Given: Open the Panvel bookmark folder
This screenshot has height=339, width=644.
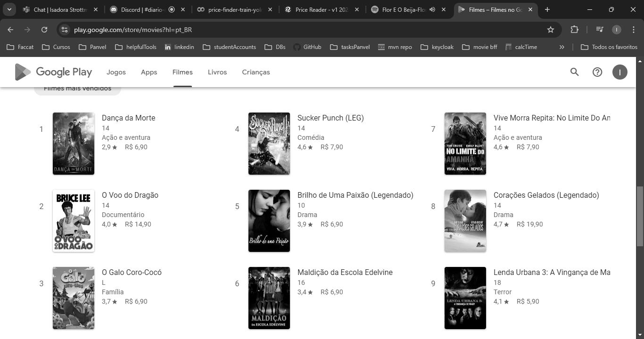Looking at the screenshot, I should click(92, 47).
